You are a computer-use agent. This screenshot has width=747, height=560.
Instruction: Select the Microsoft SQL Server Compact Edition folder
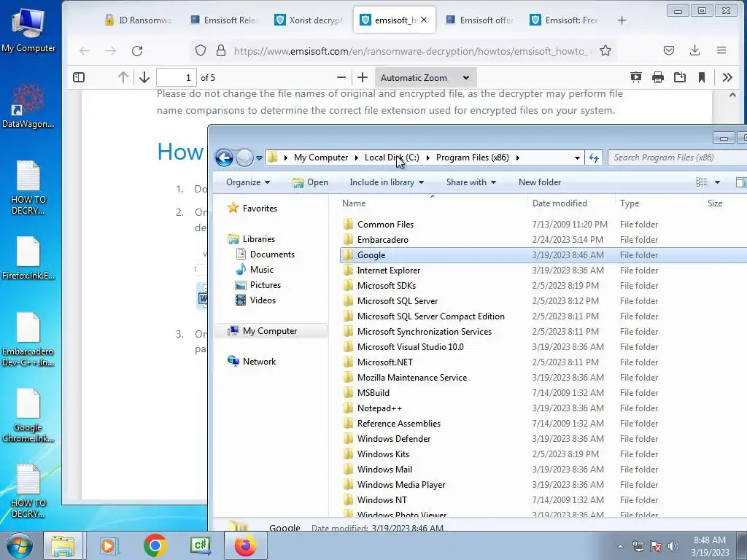point(430,316)
